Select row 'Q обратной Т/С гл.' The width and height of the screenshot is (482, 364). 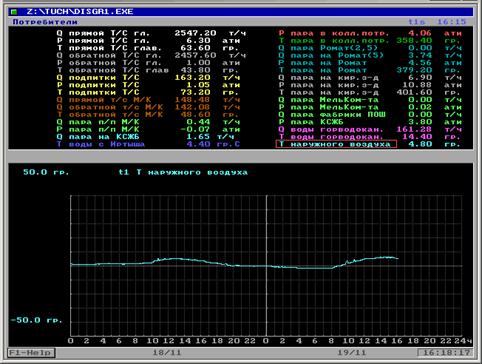pos(151,55)
